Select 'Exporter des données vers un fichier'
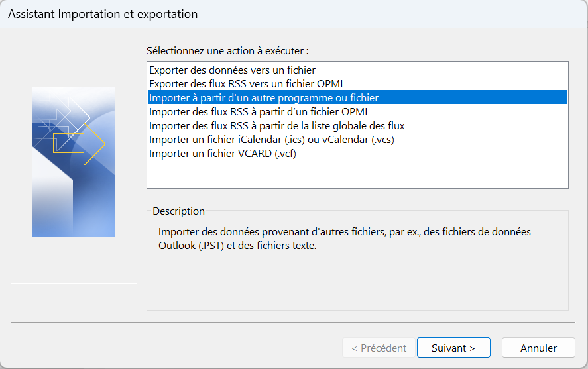Screen dimensions: 588x369 point(232,70)
